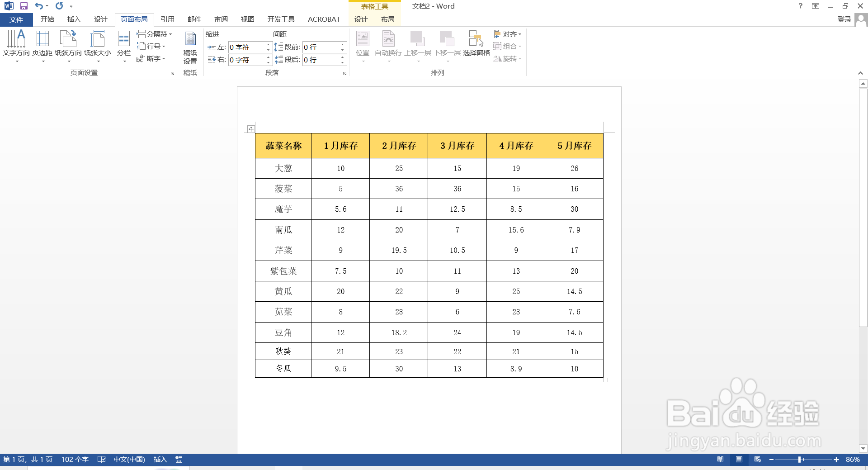Screen dimensions: 868x470
Task: Open the Group (组合) dropdown
Action: (x=508, y=46)
